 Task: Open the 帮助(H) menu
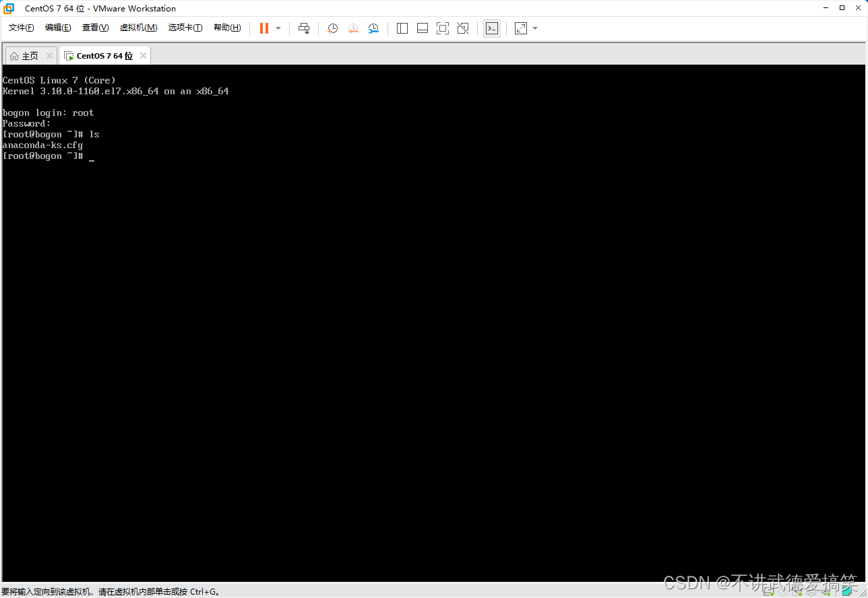coord(227,28)
